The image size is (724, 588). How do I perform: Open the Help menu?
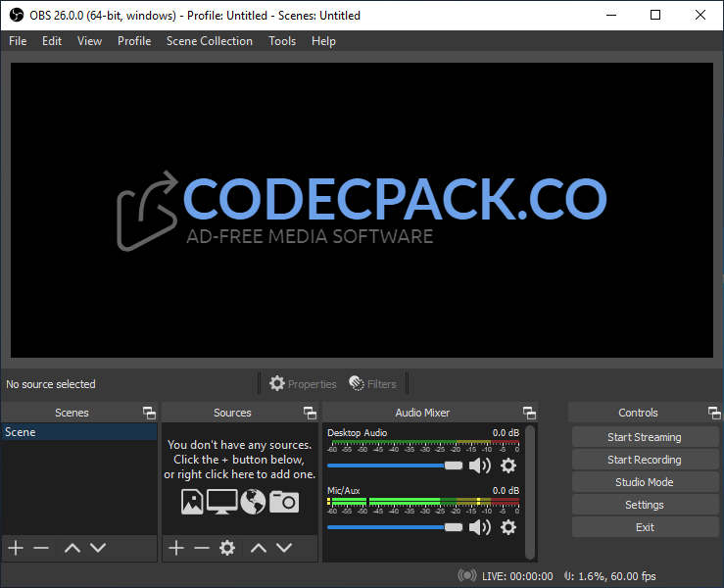click(x=323, y=41)
